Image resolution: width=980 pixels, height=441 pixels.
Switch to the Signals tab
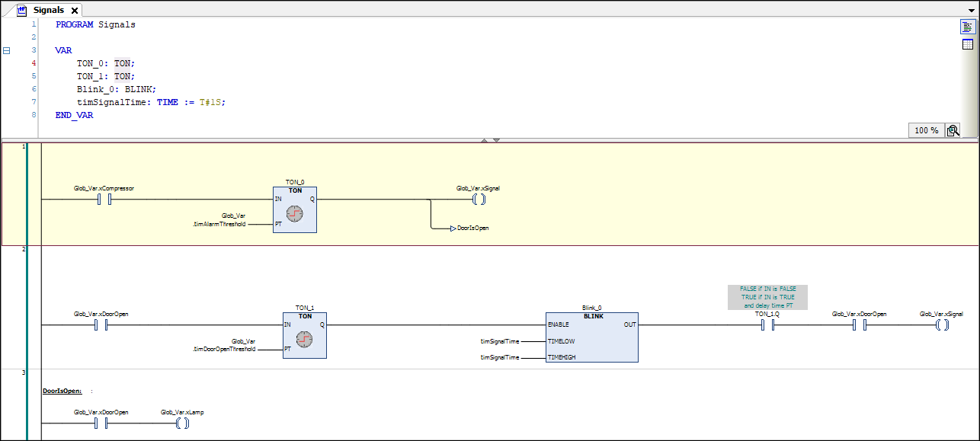[49, 10]
